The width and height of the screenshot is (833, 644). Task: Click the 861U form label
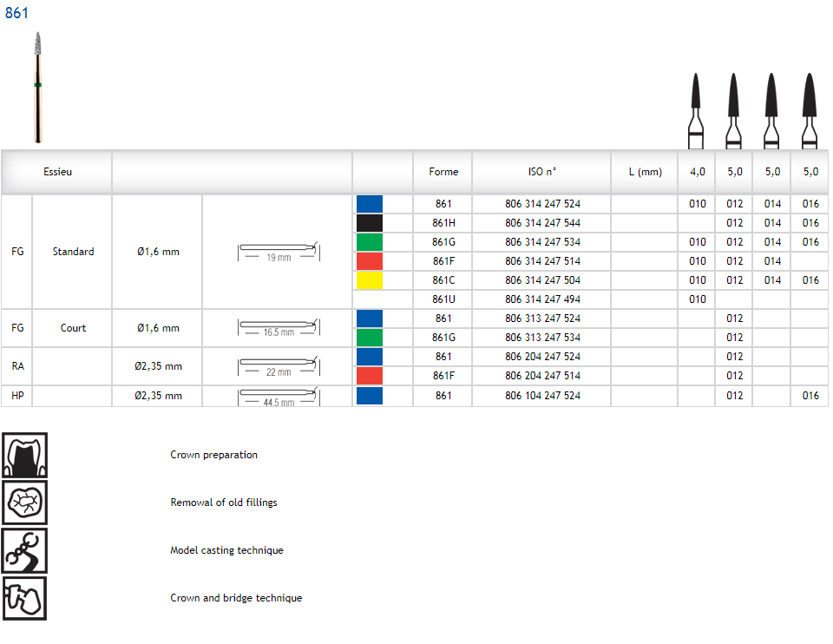(x=443, y=299)
